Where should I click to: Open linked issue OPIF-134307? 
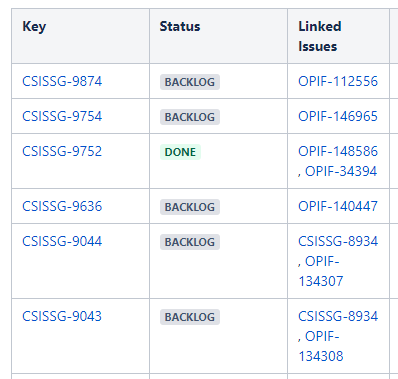pos(320,271)
